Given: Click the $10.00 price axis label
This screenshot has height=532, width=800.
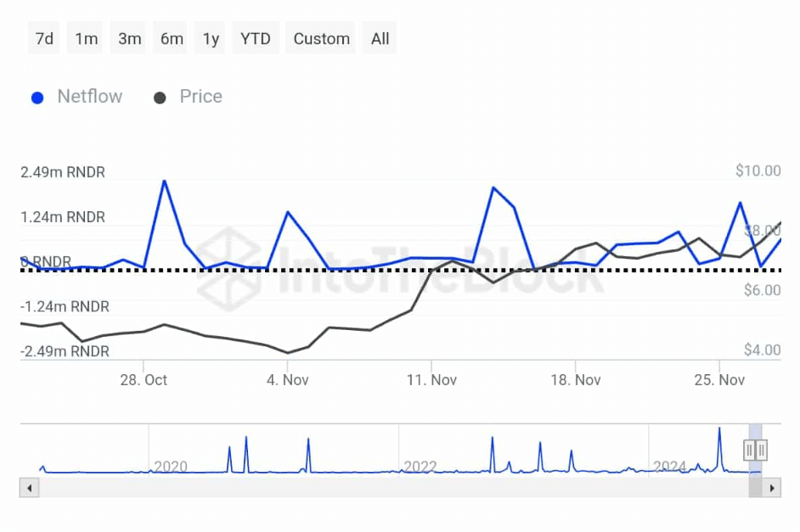Looking at the screenshot, I should (x=758, y=171).
